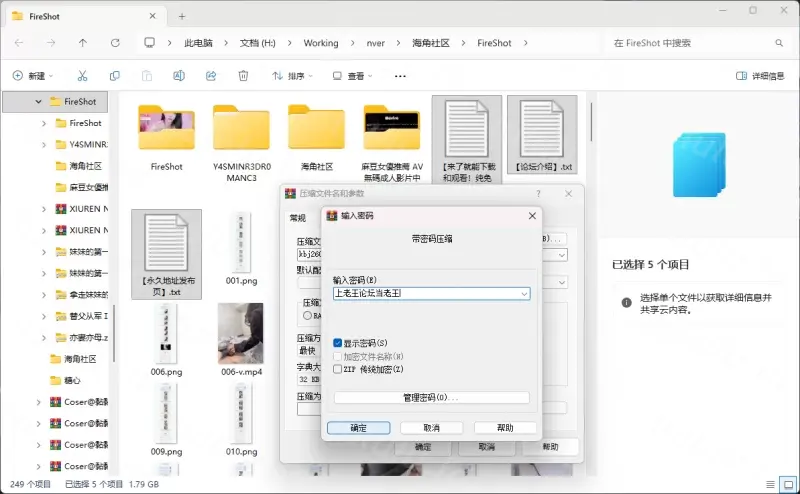Click Working in the address breadcrumb
This screenshot has height=494, width=800.
[x=321, y=43]
